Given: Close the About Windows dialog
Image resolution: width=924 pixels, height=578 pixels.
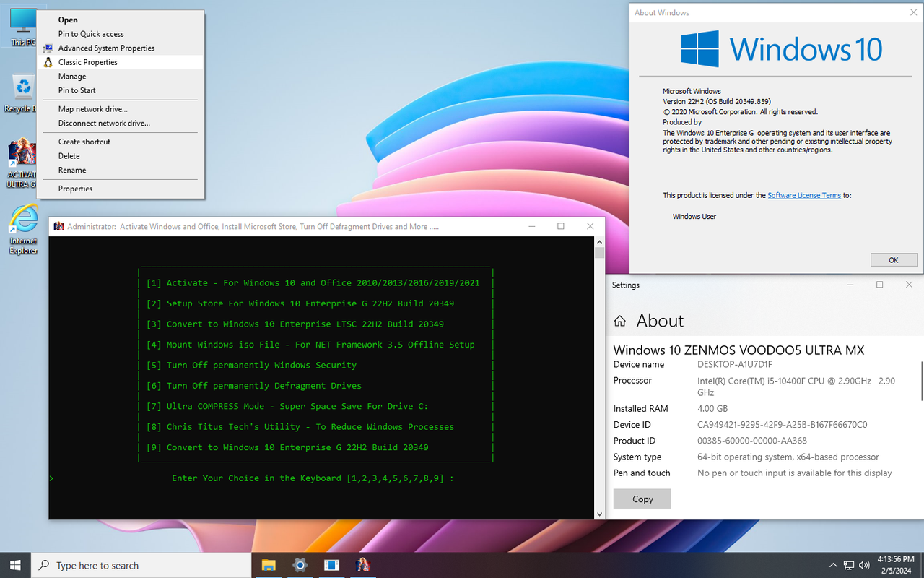Looking at the screenshot, I should [x=912, y=13].
